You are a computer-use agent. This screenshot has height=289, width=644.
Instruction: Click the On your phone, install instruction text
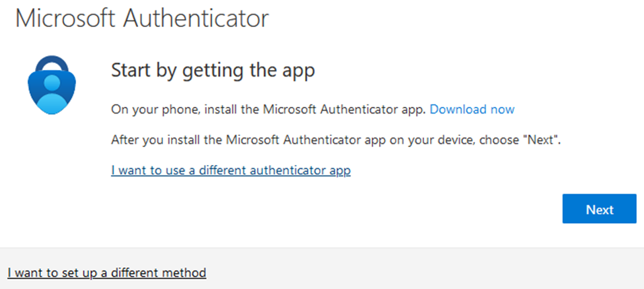pos(269,109)
